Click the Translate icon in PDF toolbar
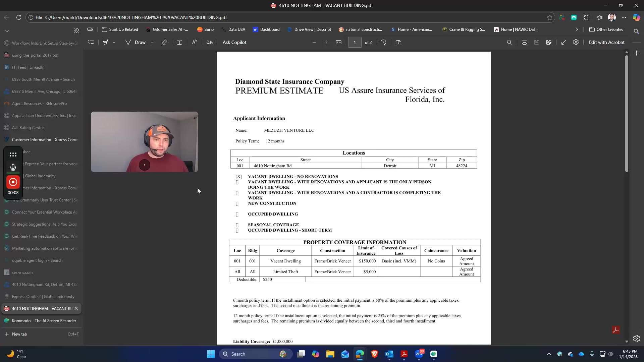644x362 pixels. click(209, 42)
